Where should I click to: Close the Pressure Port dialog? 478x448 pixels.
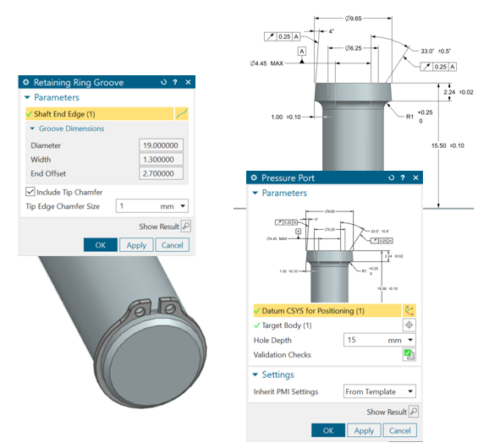point(415,178)
